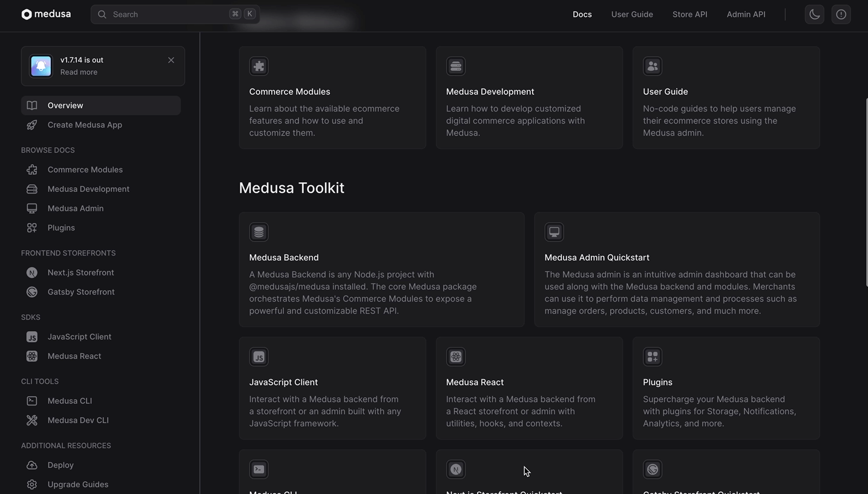
Task: Open Medusa Admin Quickstart card
Action: tap(677, 269)
